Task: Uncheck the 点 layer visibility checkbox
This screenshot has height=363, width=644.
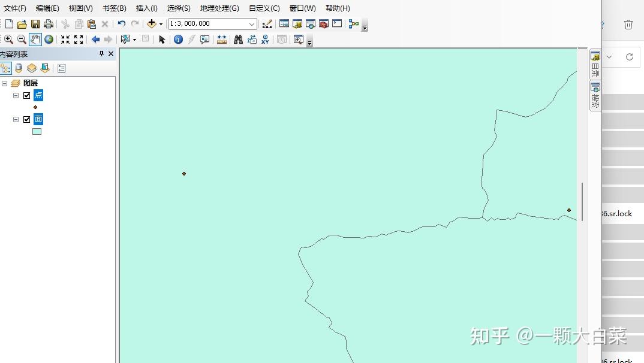Action: tap(26, 95)
